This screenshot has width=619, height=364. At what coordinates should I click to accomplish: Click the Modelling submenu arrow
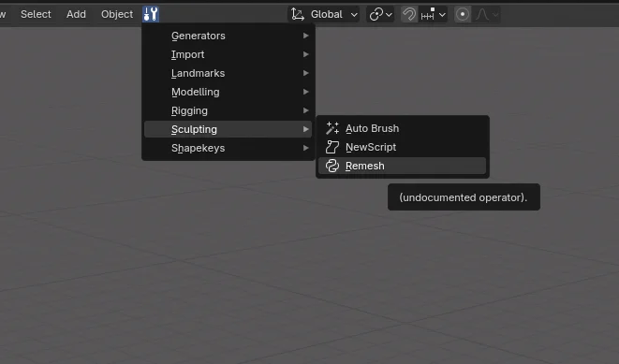tap(305, 92)
